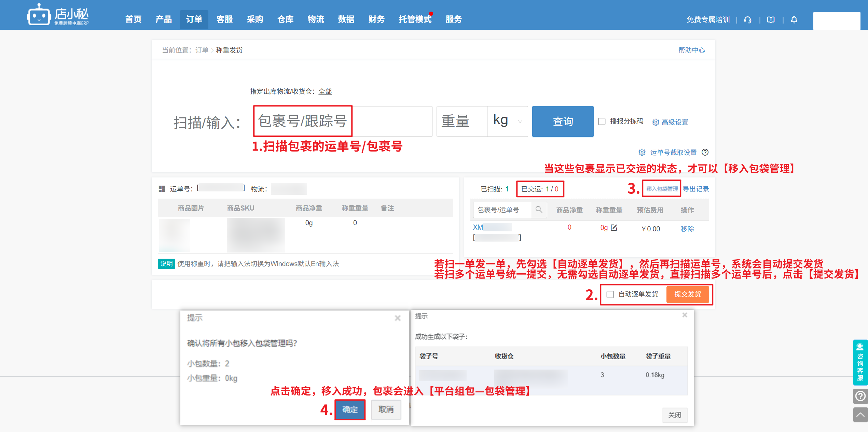The width and height of the screenshot is (868, 432).
Task: Check the 自动逐单发货 checkbox
Action: tap(610, 294)
